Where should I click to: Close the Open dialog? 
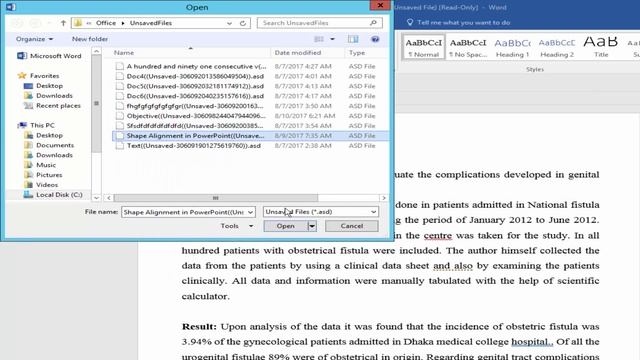[380, 5]
